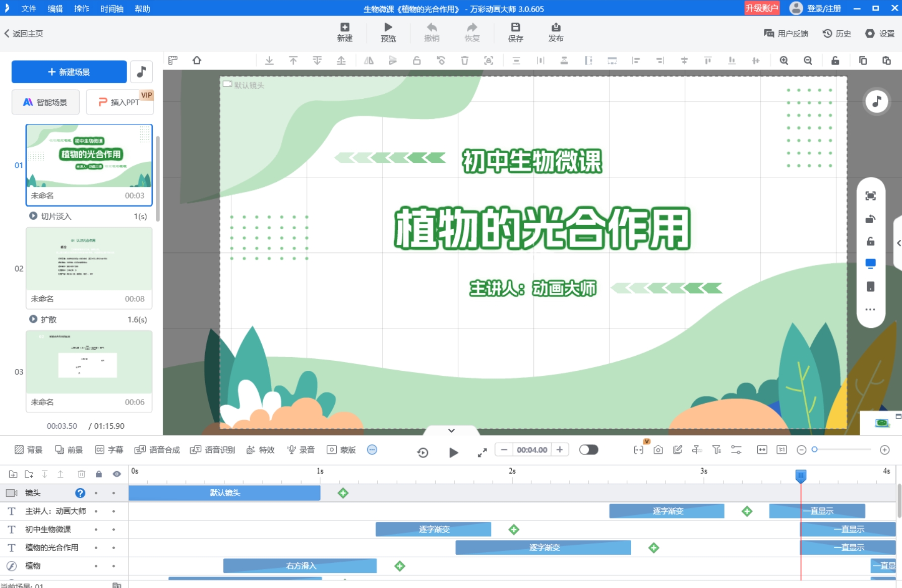Click 返回主页 back arrow
The width and height of the screenshot is (902, 588).
24,34
